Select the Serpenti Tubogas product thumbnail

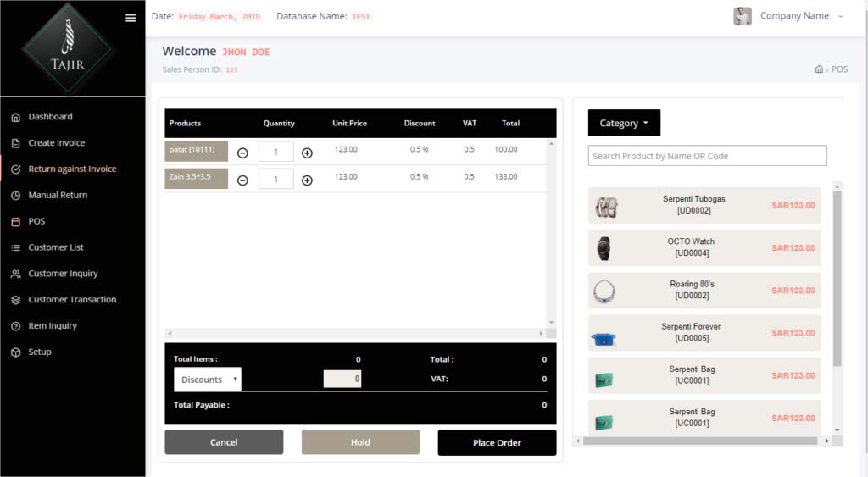[x=606, y=207]
